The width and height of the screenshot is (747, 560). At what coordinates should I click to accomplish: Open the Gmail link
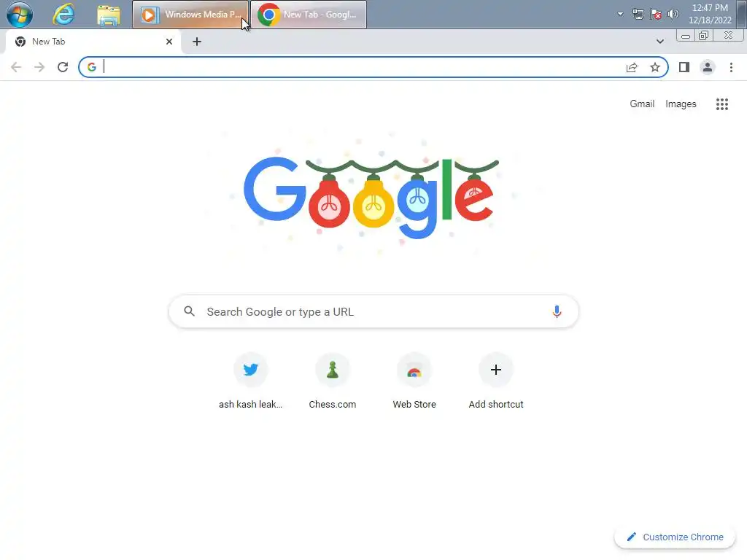(642, 104)
